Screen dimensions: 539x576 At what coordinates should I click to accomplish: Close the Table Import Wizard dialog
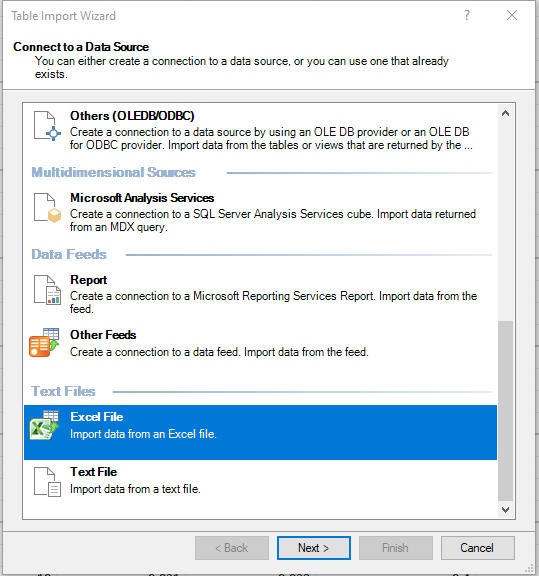[512, 15]
